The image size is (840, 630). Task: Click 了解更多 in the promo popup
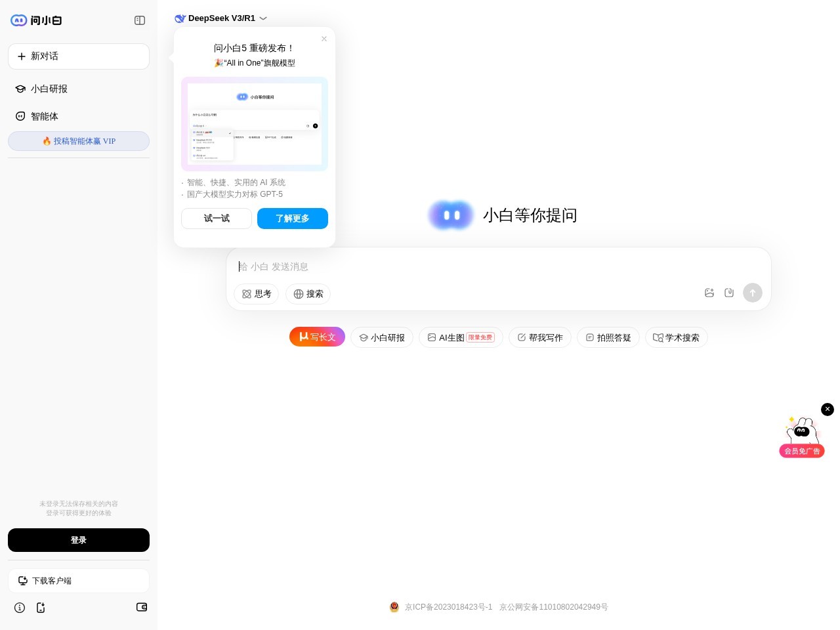point(293,219)
